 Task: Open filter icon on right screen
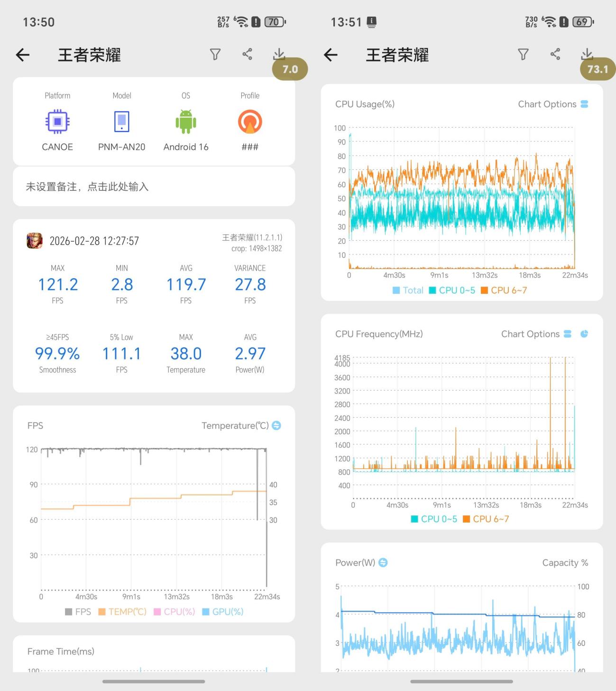click(523, 55)
